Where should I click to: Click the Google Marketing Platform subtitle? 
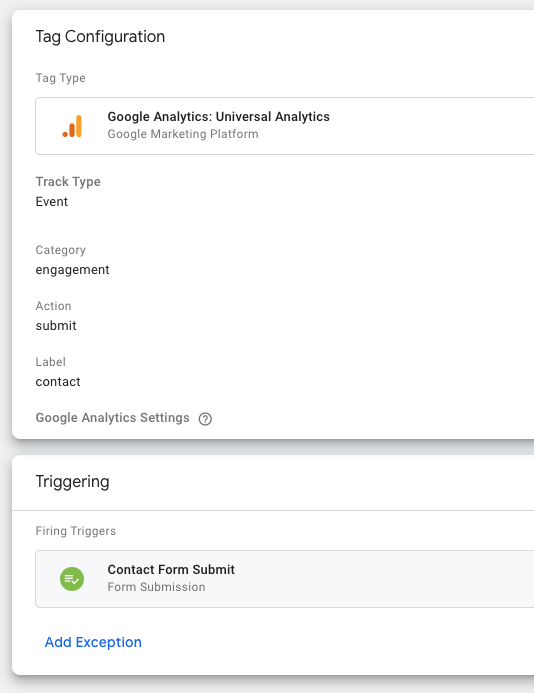tap(183, 134)
